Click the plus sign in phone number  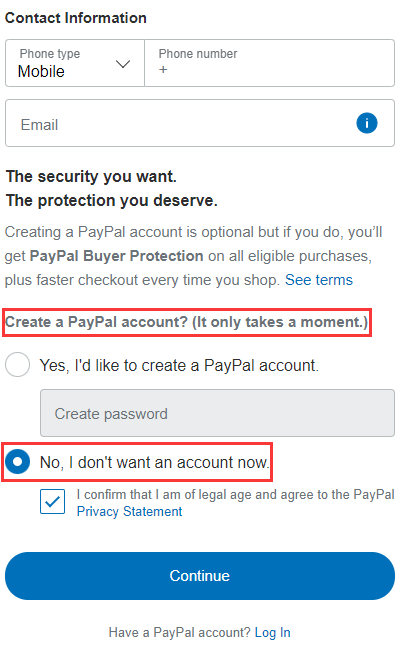click(163, 70)
